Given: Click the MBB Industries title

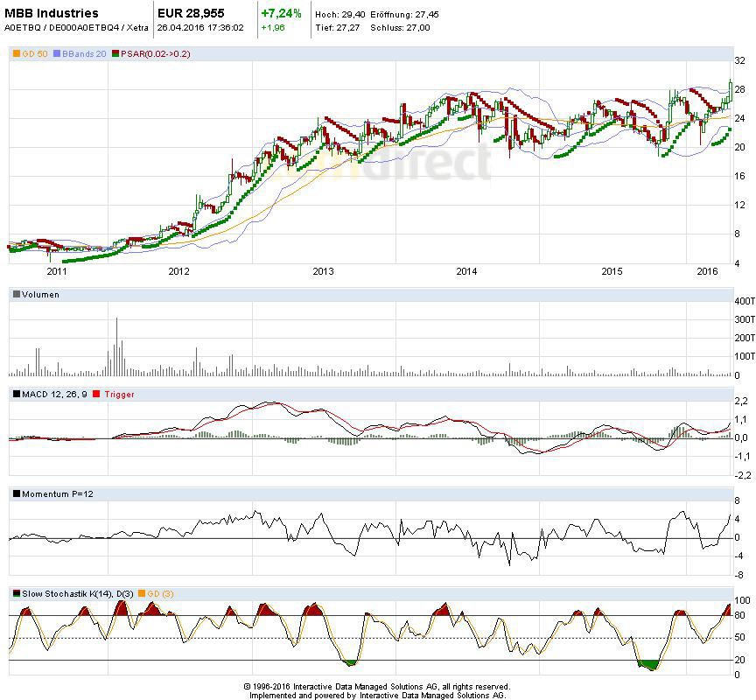Looking at the screenshot, I should pos(52,13).
